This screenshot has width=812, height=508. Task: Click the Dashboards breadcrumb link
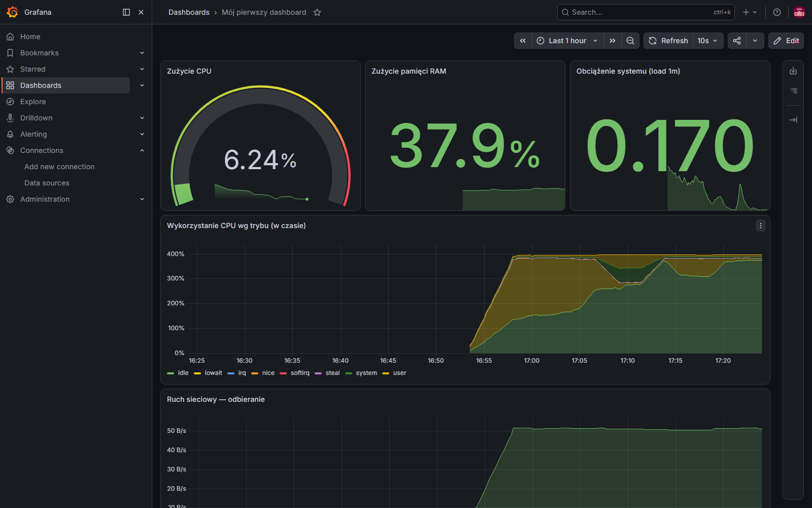(x=189, y=12)
